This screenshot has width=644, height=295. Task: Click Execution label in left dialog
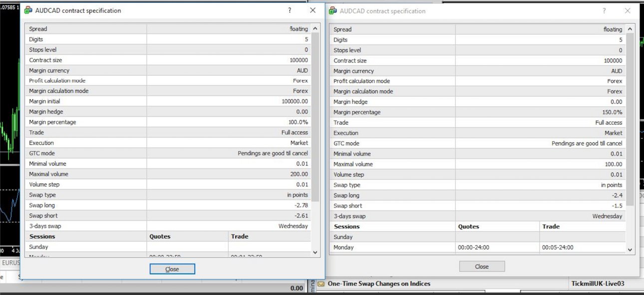(41, 143)
